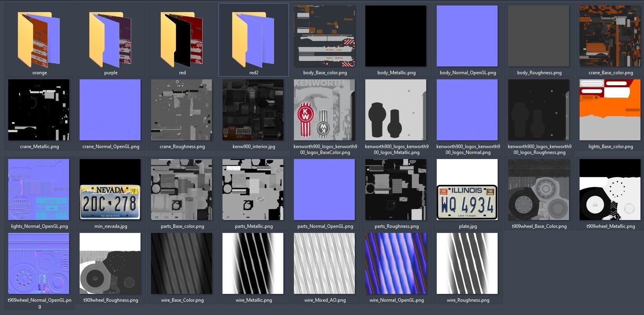Select kenworth900 logos Roughness thumbnail

(539, 110)
